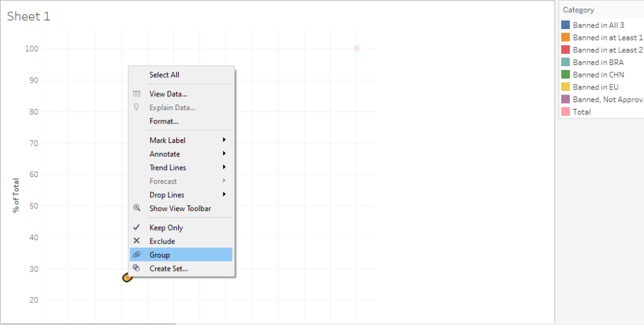This screenshot has height=325, width=644.
Task: Click the % of Total axis label
Action: 16,195
